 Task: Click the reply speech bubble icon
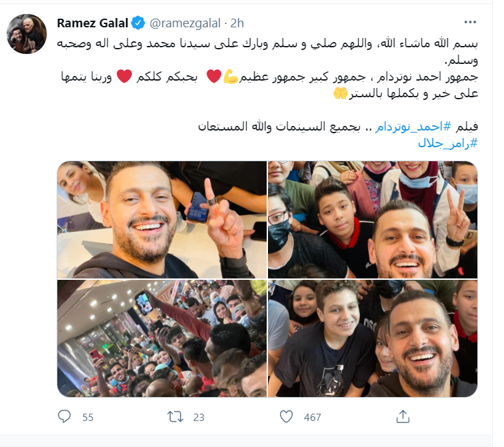point(64,416)
